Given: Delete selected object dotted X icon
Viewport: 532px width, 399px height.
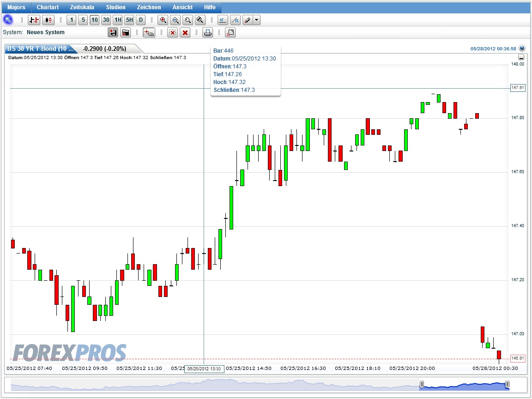Looking at the screenshot, I should [x=173, y=33].
